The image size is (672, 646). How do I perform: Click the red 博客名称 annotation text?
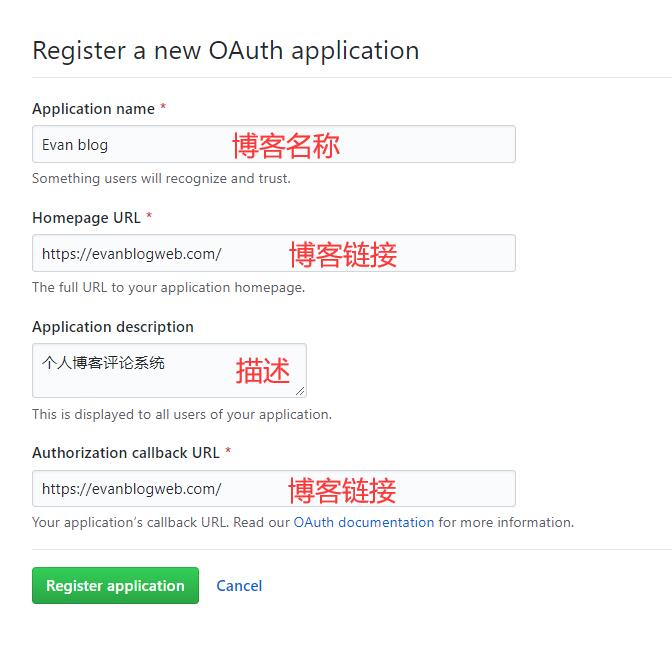click(x=286, y=146)
